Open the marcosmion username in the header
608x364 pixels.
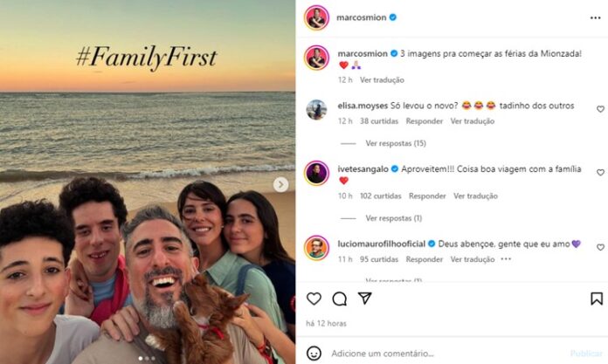[361, 17]
